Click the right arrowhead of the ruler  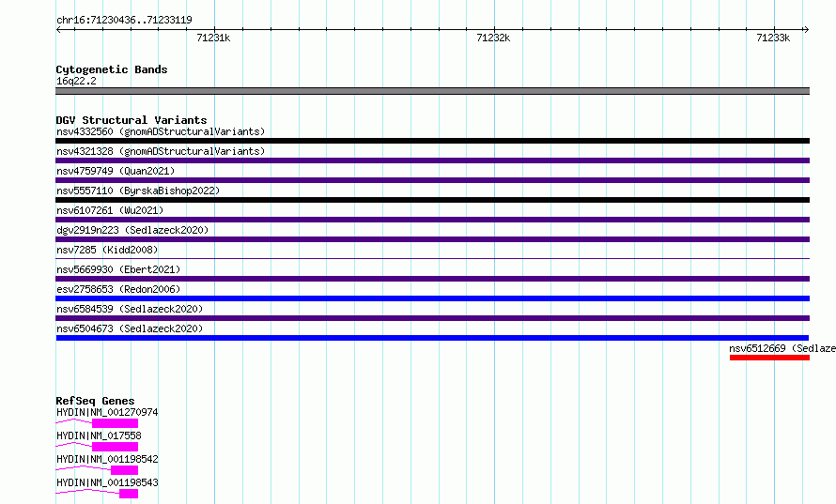(806, 30)
